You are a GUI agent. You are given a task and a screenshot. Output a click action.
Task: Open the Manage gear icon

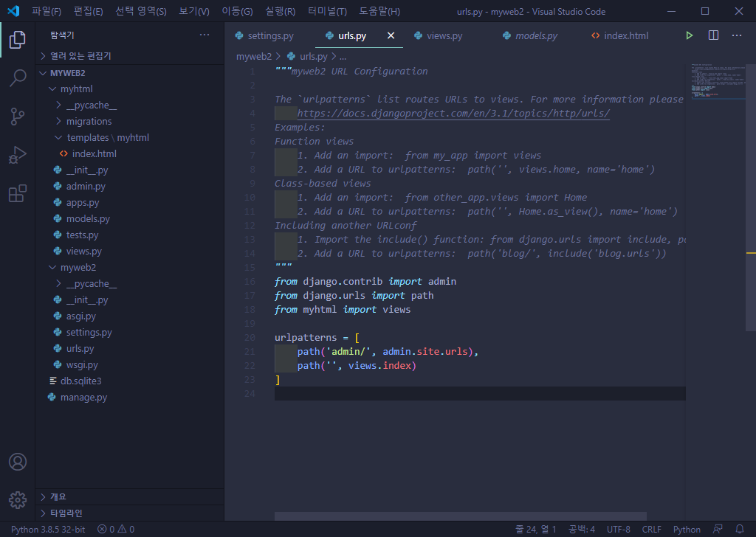(x=18, y=500)
